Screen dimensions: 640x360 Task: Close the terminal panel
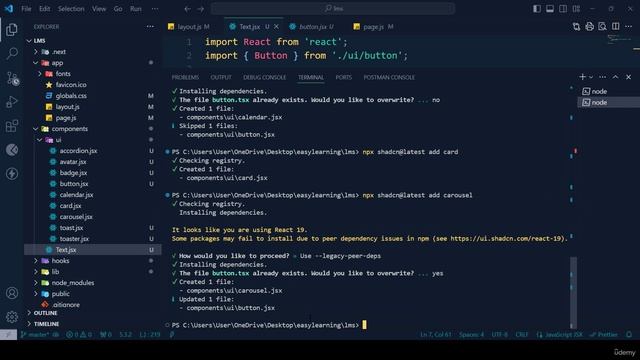click(x=629, y=77)
